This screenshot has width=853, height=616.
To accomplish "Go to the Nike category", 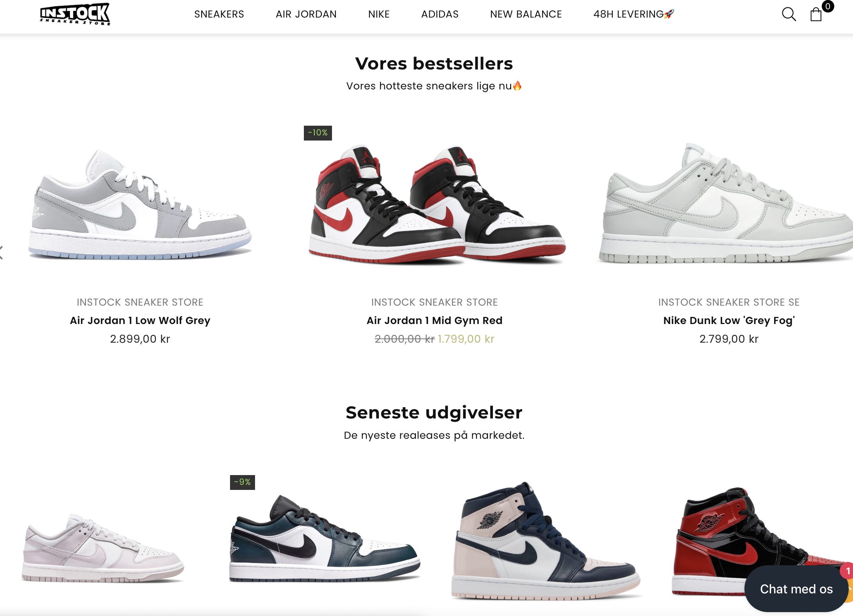I will [379, 14].
